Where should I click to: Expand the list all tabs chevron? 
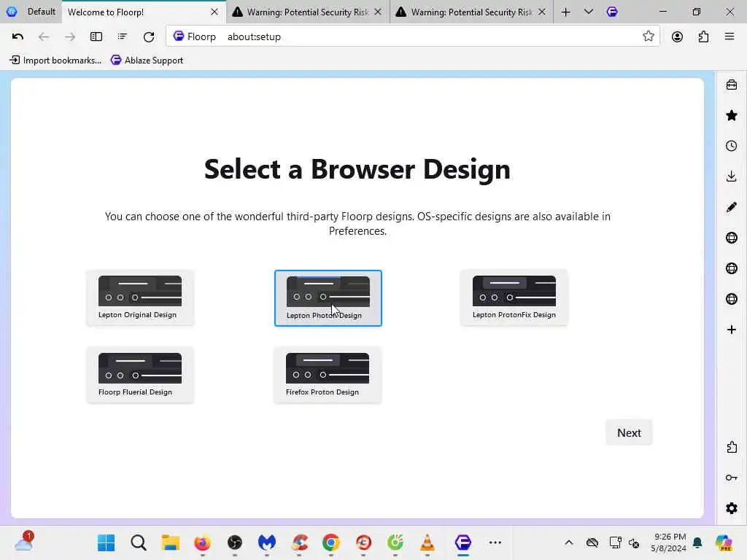589,12
